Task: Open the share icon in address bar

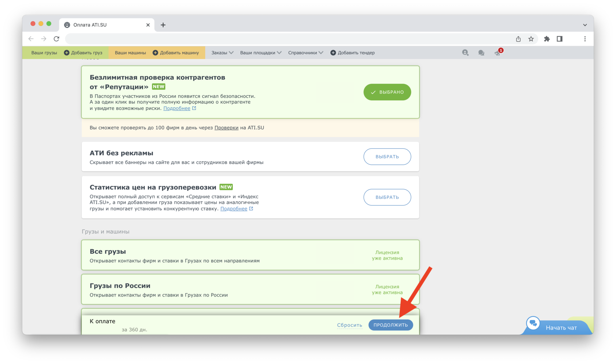Action: pos(518,39)
